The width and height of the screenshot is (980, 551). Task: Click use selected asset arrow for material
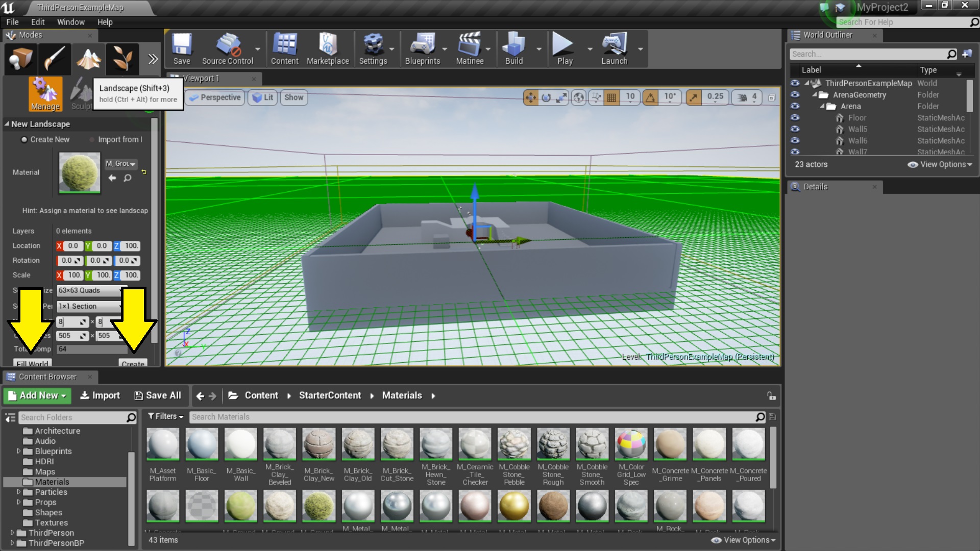click(x=112, y=178)
